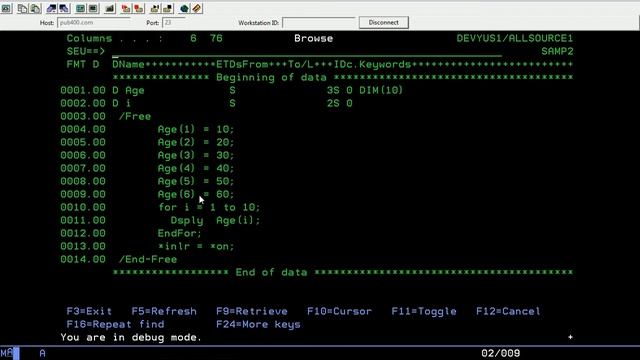Click the yellow pencil help-index icon

pos(197,8)
